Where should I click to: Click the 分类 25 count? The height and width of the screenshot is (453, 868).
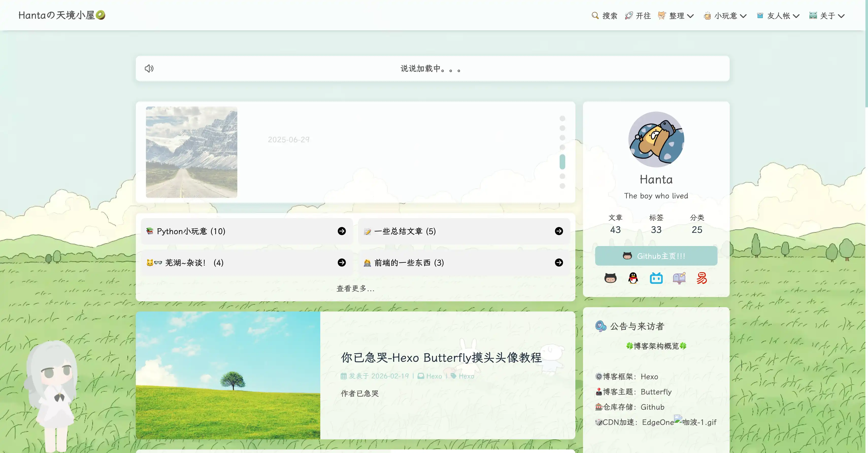697,224
